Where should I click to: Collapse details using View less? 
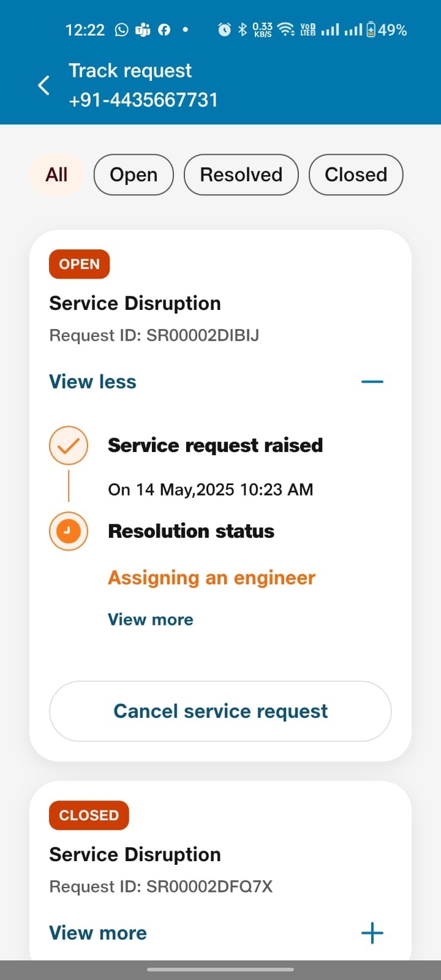click(x=93, y=382)
